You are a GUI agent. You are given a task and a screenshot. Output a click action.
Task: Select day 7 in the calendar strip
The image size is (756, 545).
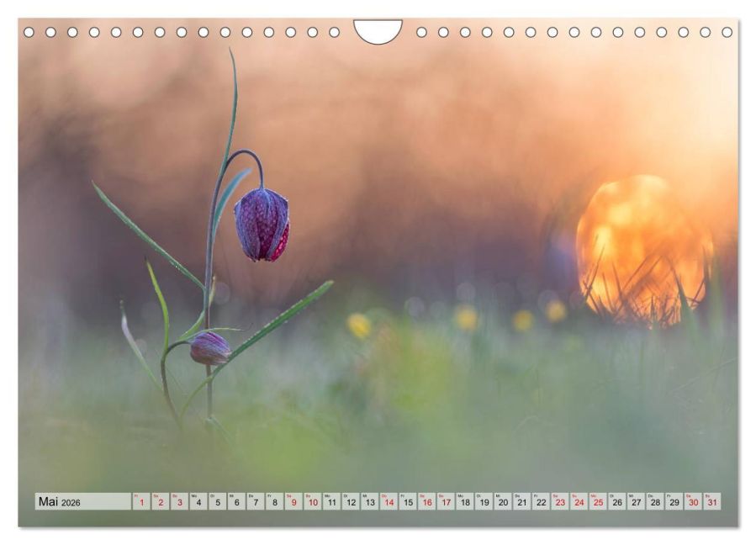256,501
